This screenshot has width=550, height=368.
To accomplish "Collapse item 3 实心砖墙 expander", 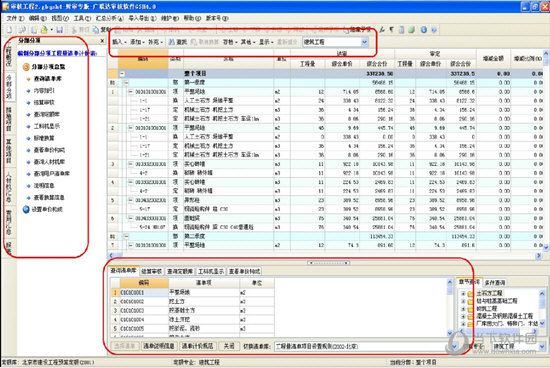I will pos(130,164).
